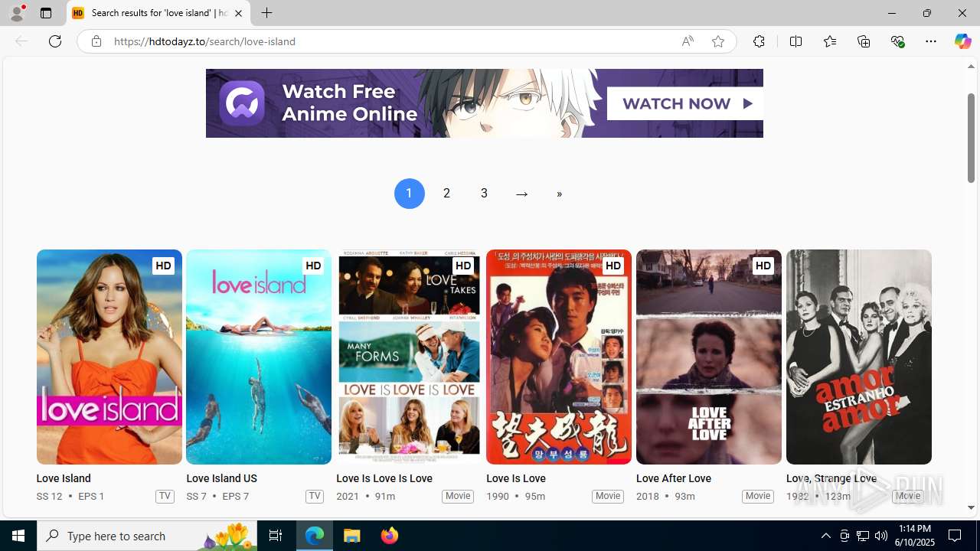The height and width of the screenshot is (551, 980).
Task: Open Task View on taskbar
Action: tap(276, 536)
